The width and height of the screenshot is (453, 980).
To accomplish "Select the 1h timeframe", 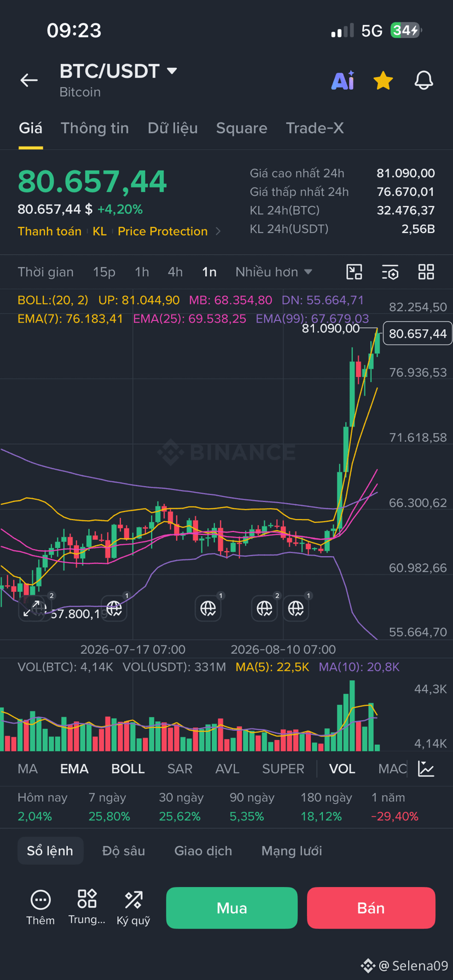I will [x=142, y=272].
